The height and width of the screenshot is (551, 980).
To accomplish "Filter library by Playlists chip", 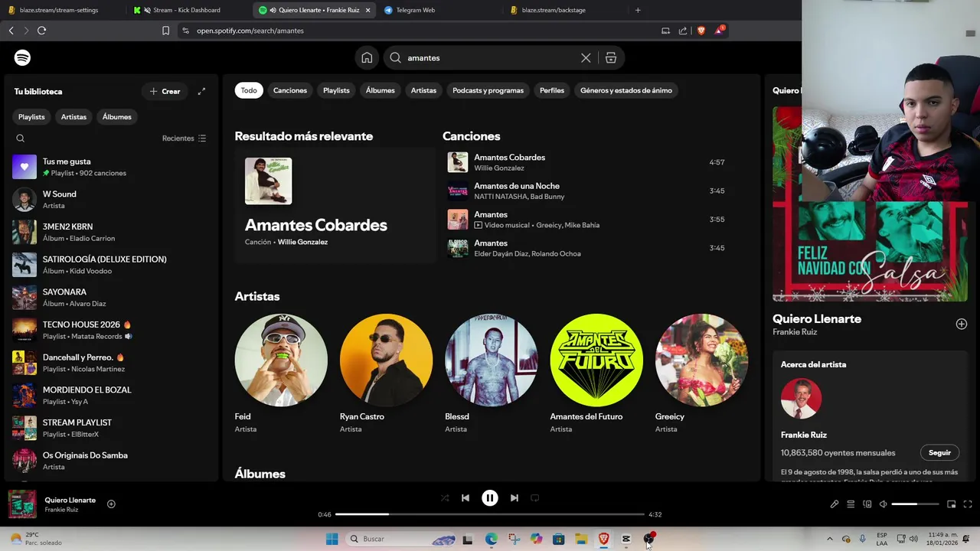I will [31, 117].
